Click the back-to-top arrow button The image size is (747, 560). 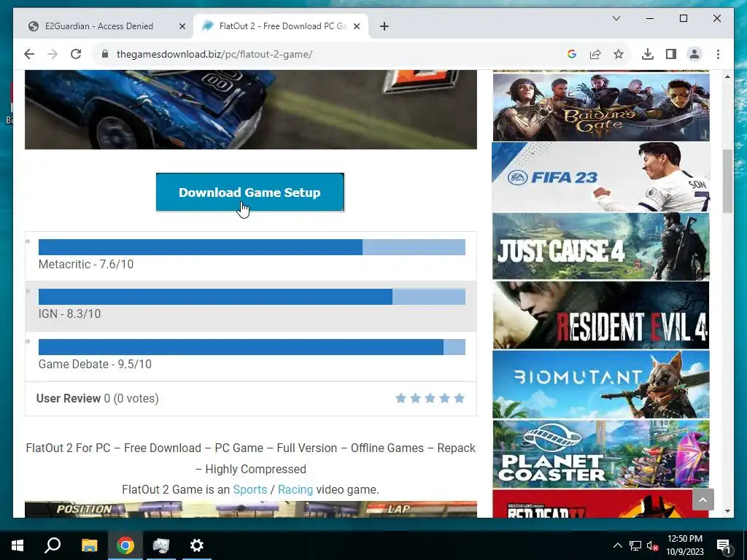[x=703, y=499]
